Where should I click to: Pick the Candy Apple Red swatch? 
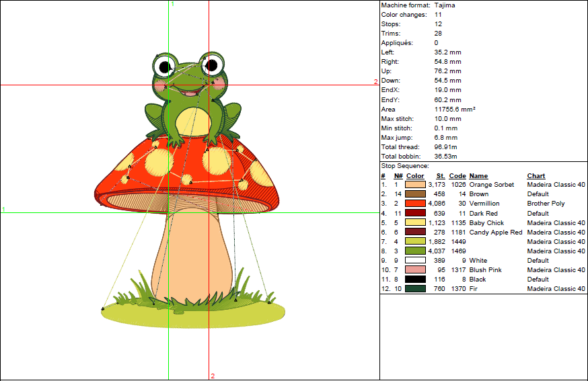pyautogui.click(x=415, y=232)
